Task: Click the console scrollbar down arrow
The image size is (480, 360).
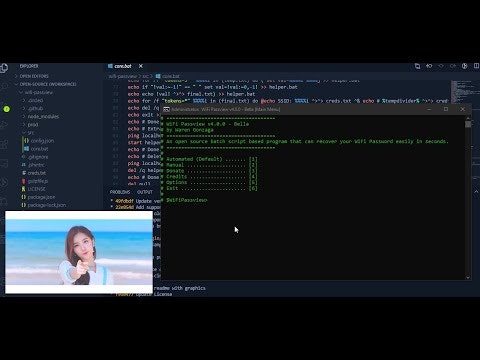Action: point(468,277)
